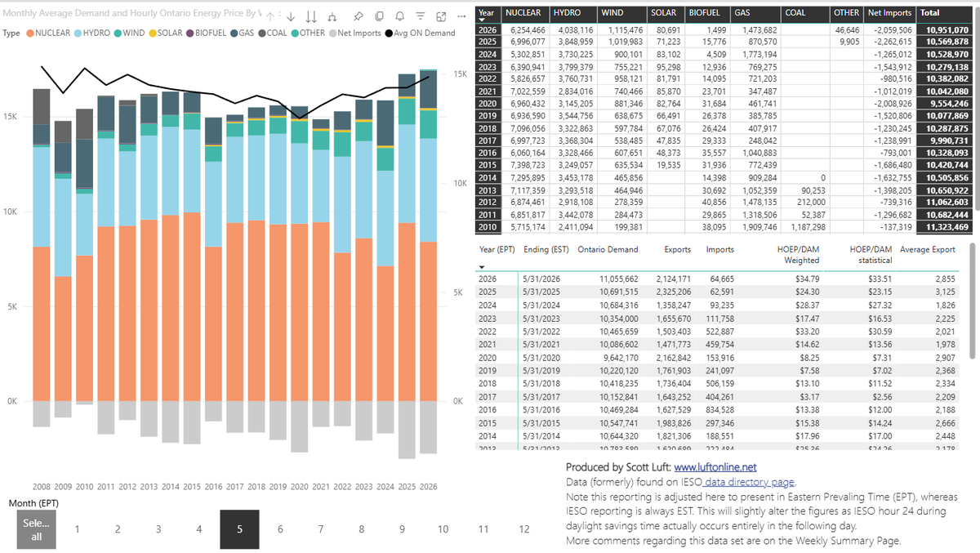Click OTHER legend color swatch

point(295,33)
